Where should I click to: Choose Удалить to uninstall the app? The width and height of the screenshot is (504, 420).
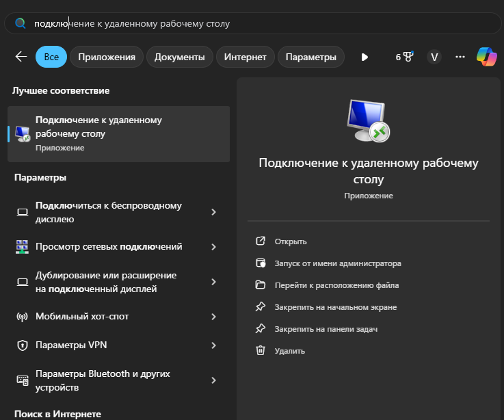pyautogui.click(x=289, y=351)
